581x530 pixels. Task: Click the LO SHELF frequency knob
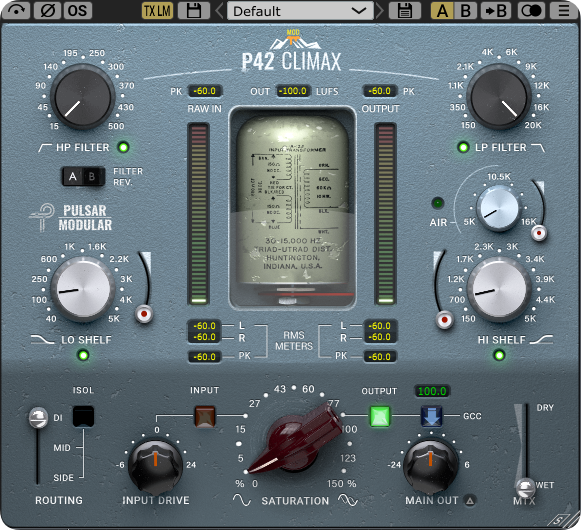coord(82,289)
